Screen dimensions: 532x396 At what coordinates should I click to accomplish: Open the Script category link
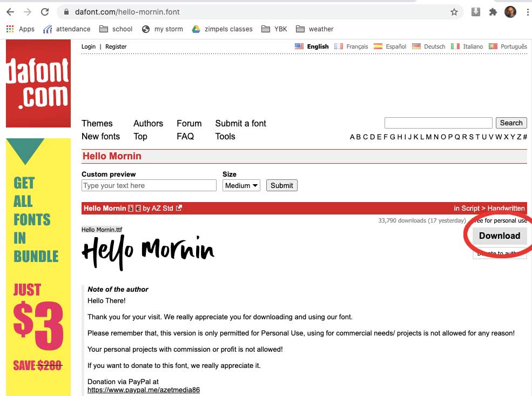coord(470,209)
